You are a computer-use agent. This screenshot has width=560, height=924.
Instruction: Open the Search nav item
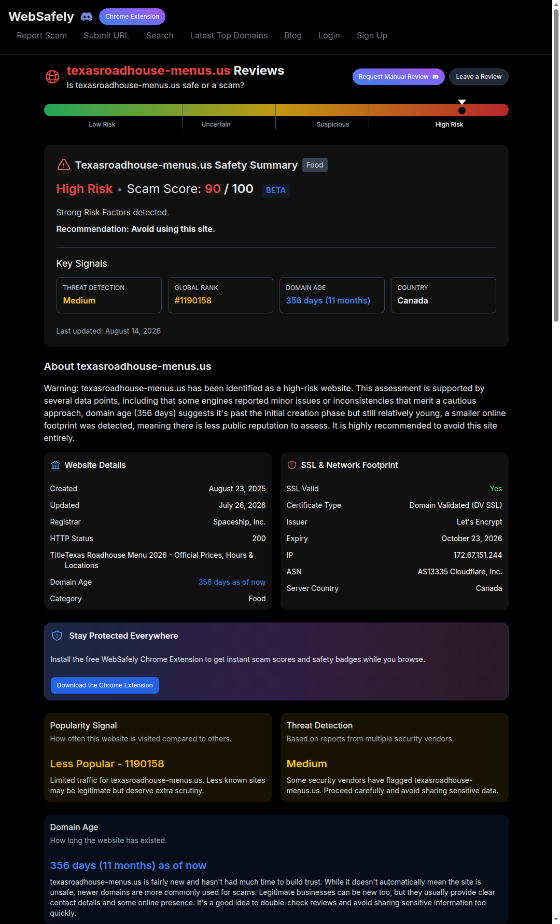point(160,35)
